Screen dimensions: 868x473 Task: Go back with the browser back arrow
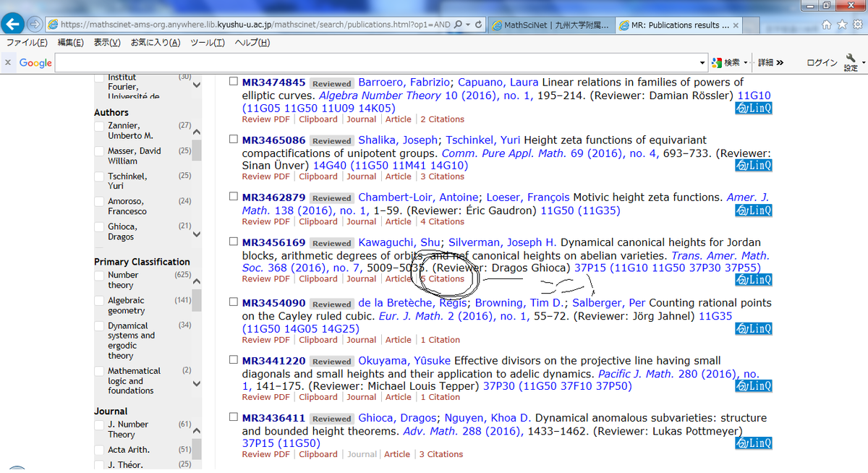[12, 24]
